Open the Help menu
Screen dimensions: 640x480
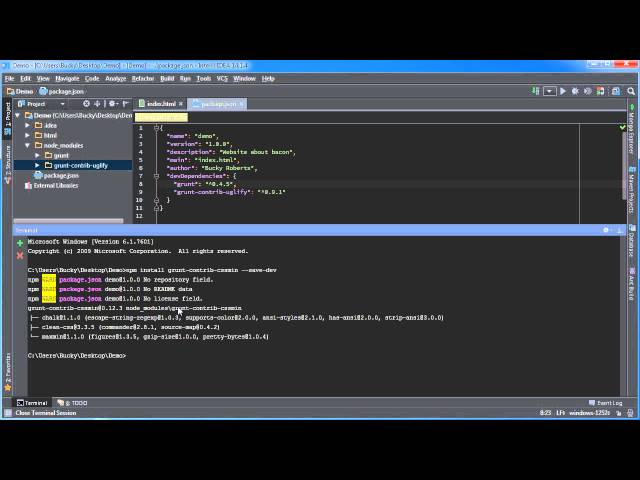click(268, 78)
